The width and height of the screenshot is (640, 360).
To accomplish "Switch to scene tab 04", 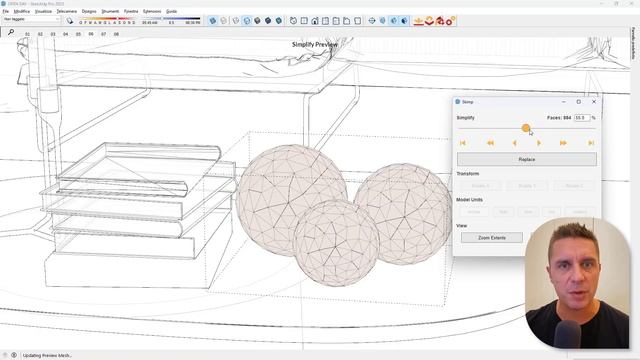I will (x=65, y=34).
